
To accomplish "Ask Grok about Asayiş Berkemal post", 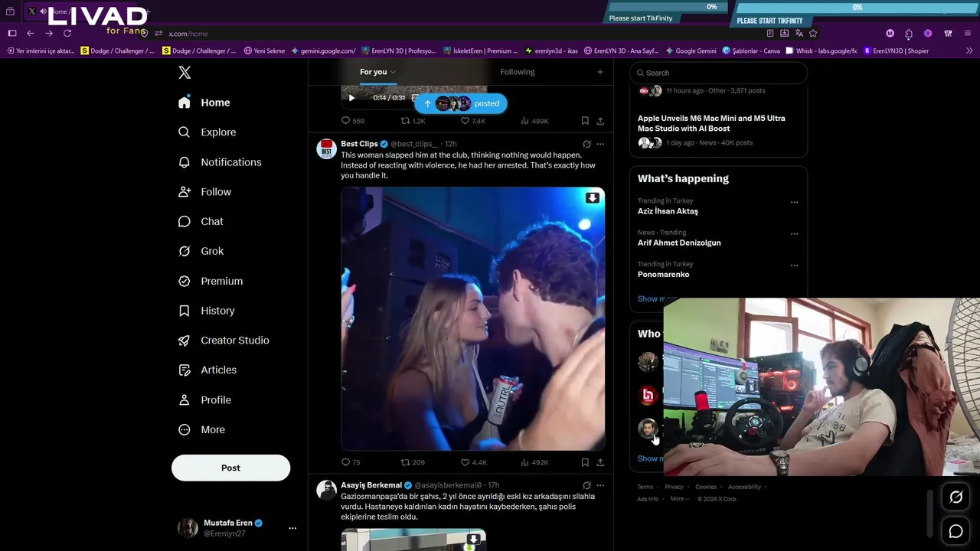I will coord(586,485).
